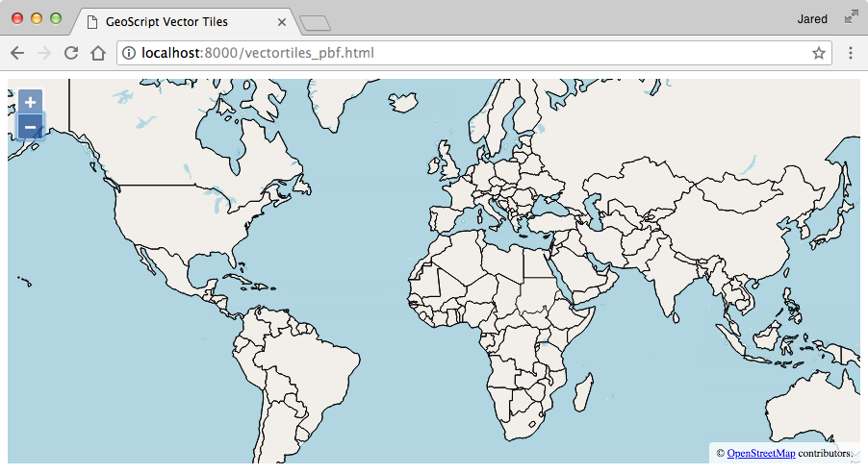
Task: Zoom in on the map
Action: tap(31, 102)
